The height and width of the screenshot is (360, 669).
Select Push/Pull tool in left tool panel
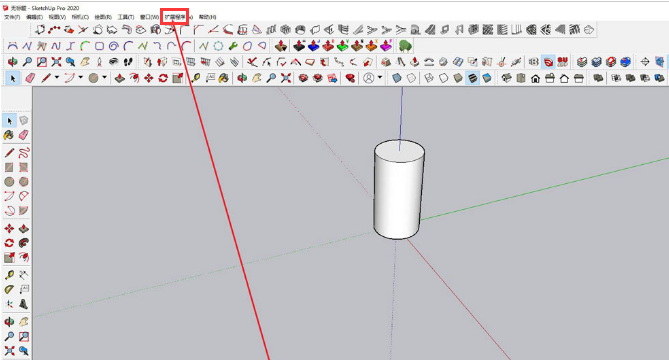pyautogui.click(x=24, y=229)
